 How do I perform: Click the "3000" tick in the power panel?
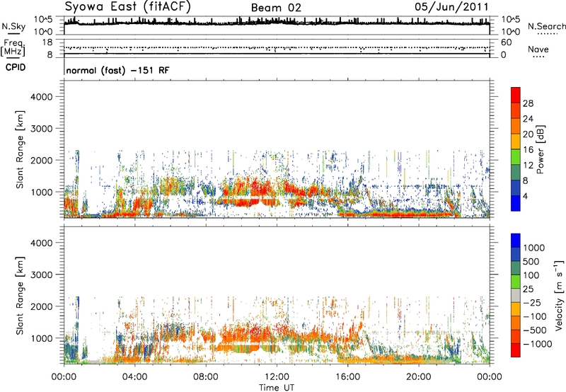tap(42, 129)
